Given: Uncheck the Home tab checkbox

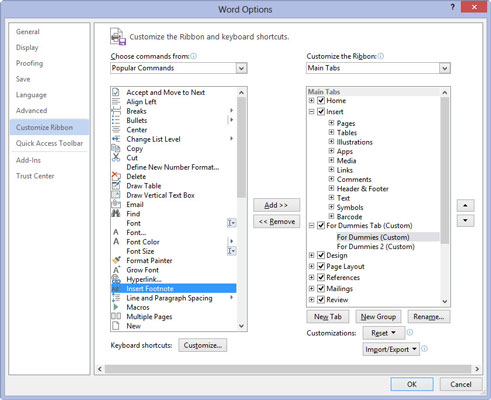Looking at the screenshot, I should pos(321,100).
